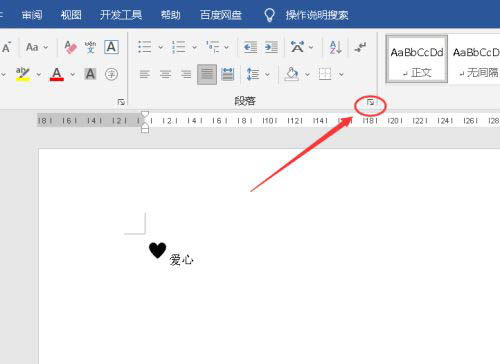Open paragraph settings dialog launcher

370,102
